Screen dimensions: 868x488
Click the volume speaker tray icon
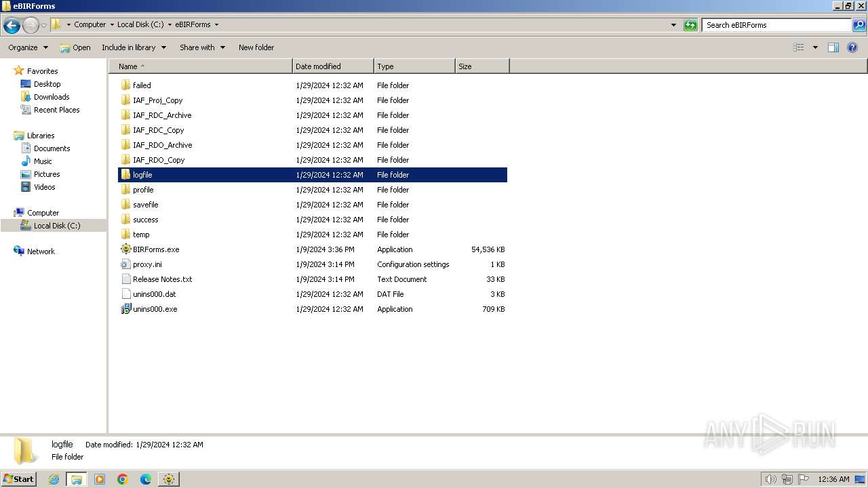(x=771, y=479)
